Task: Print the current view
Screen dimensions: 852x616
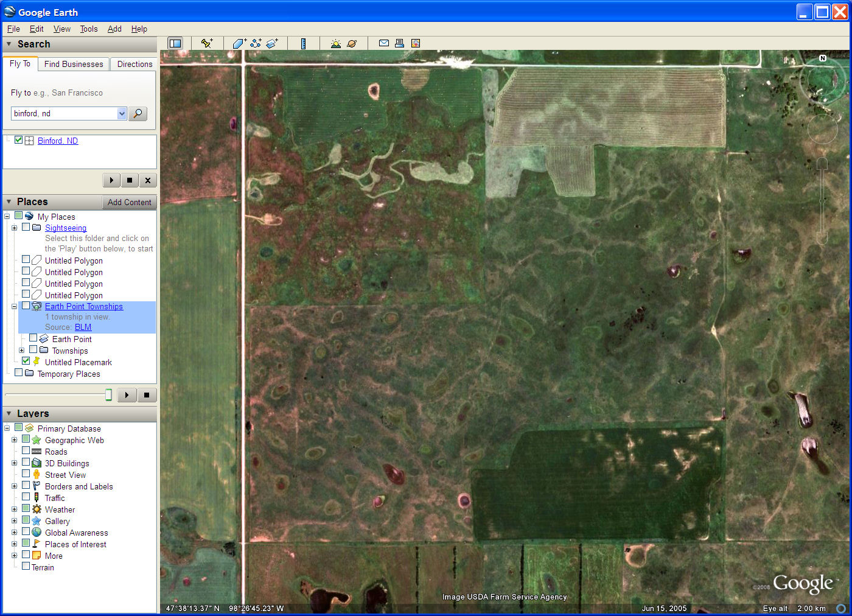Action: click(x=399, y=43)
